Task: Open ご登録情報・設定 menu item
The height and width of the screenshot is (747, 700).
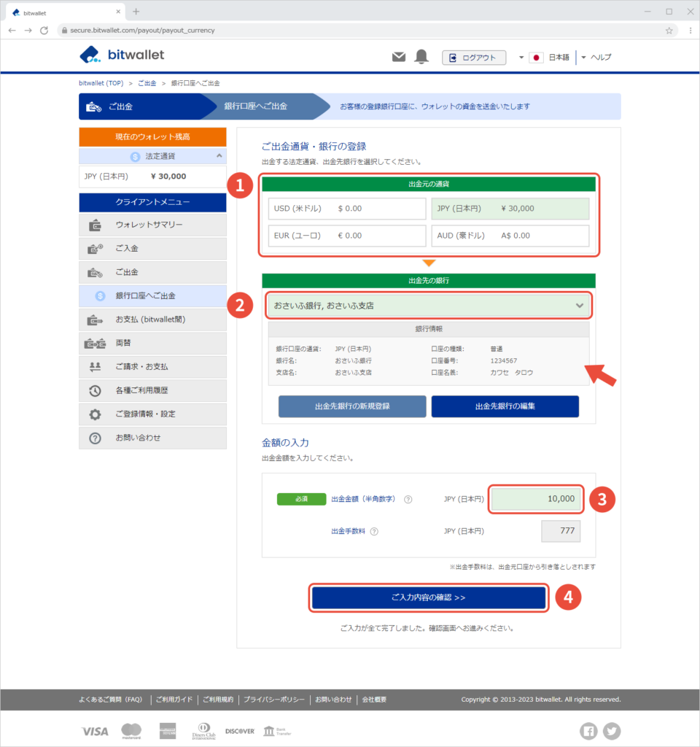Action: tap(152, 414)
